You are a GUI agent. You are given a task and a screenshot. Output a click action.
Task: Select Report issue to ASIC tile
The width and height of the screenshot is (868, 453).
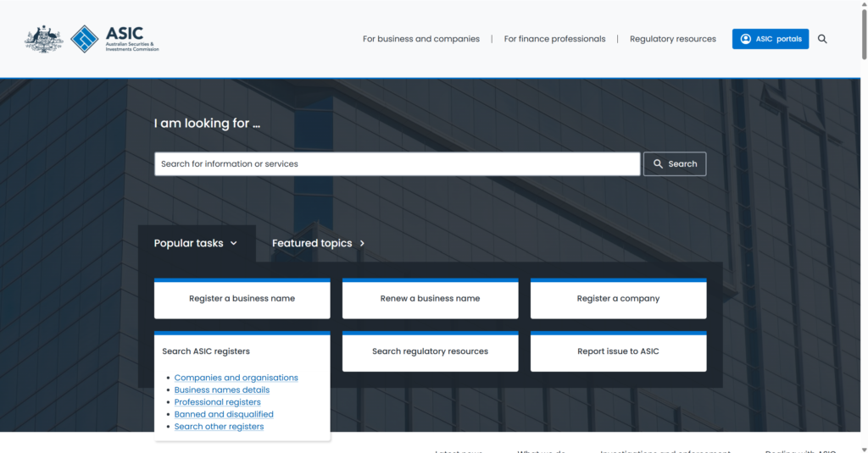[x=618, y=351]
